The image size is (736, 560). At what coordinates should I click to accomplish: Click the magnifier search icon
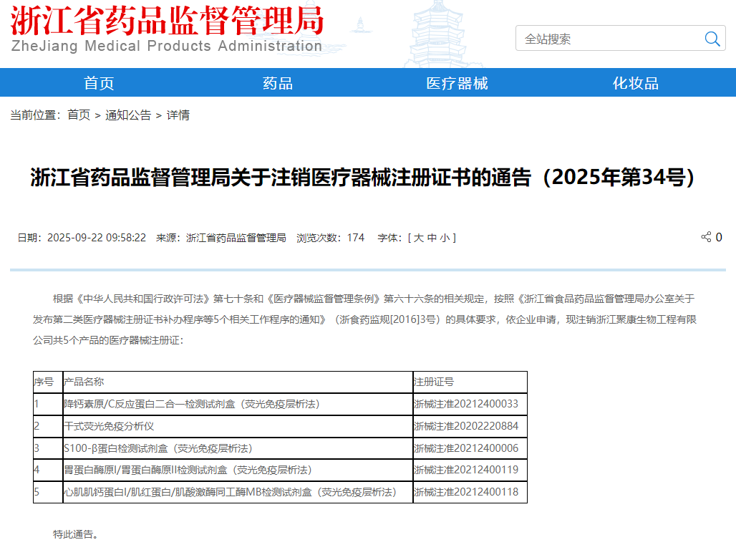click(712, 39)
